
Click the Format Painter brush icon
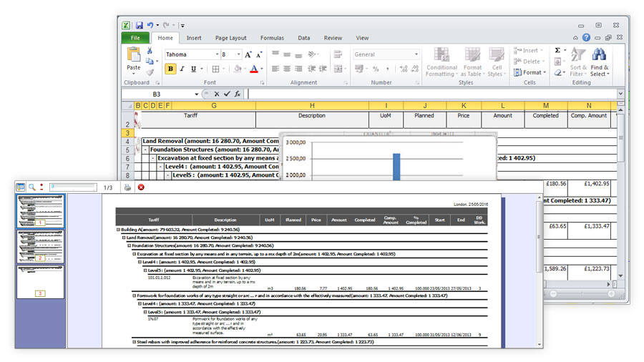pyautogui.click(x=150, y=72)
